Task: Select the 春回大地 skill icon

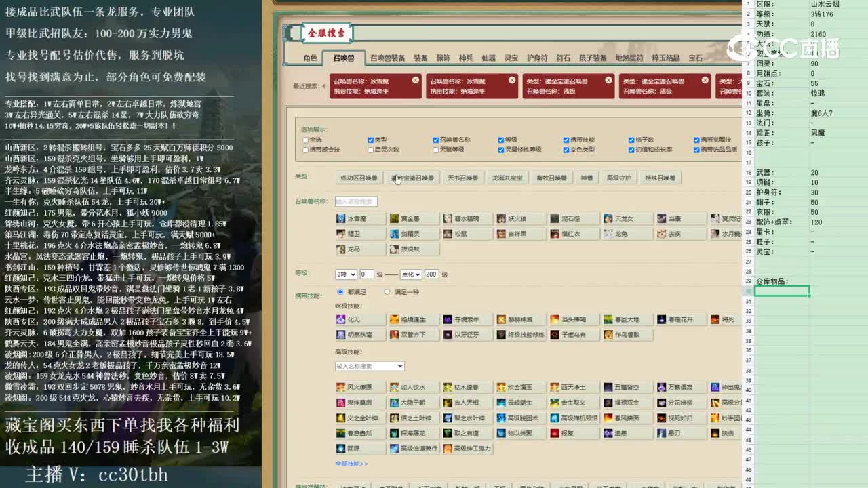Action: [627, 319]
